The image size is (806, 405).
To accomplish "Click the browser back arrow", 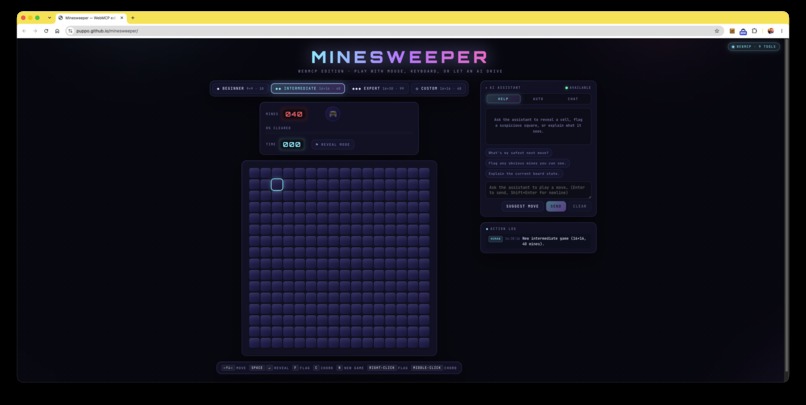I will (24, 31).
